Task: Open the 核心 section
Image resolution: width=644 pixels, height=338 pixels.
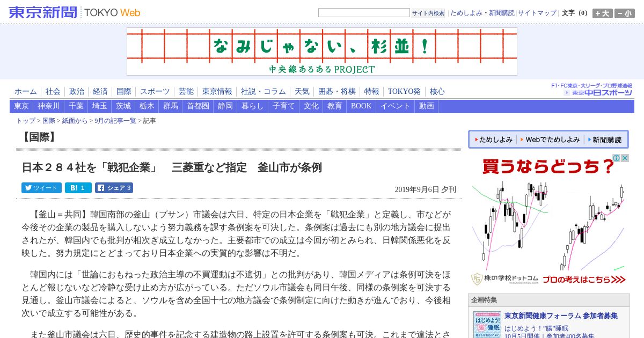Action: (437, 91)
